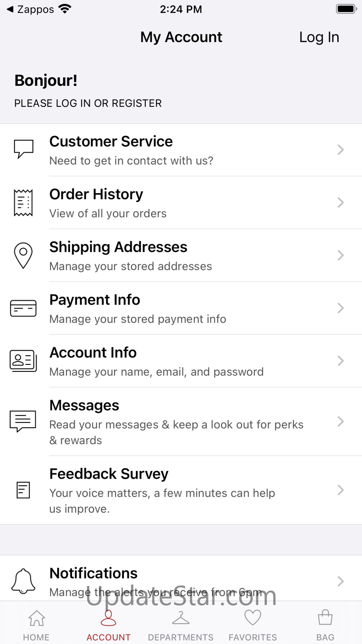The image size is (362, 644).
Task: Switch to the Home tab
Action: coord(36,625)
